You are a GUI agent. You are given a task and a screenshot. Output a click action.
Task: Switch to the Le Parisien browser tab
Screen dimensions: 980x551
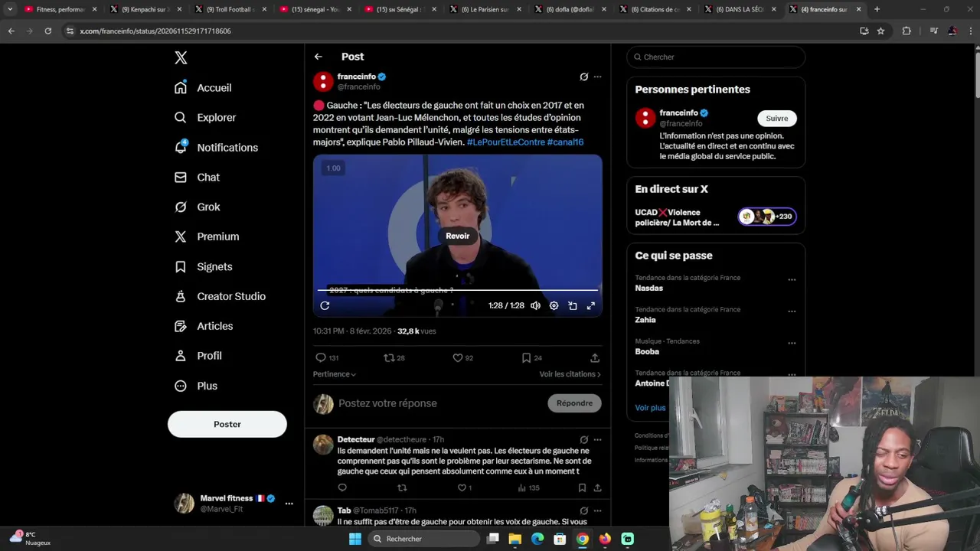pos(485,9)
